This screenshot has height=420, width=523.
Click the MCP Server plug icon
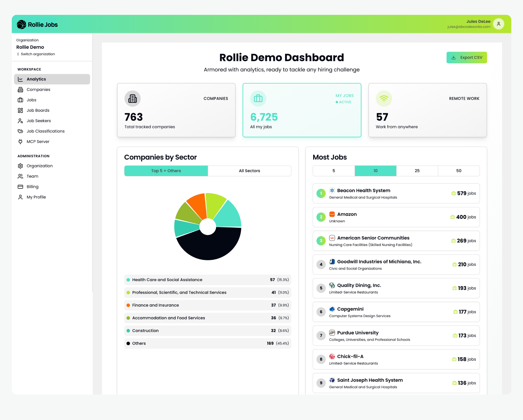(20, 142)
